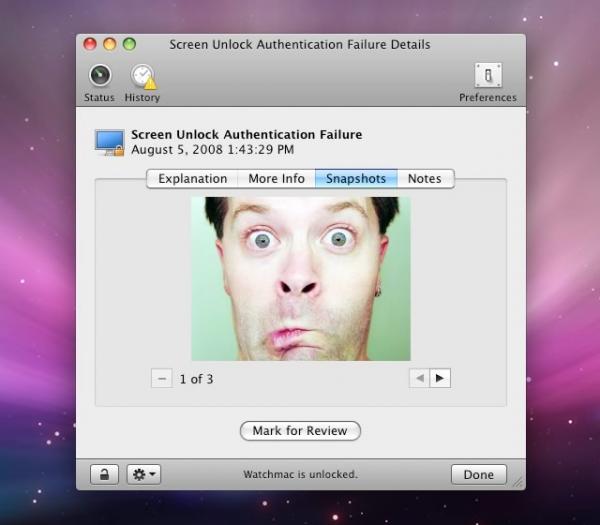Click the locked screen monitor icon
Screen dimensions: 600x525
click(110, 143)
